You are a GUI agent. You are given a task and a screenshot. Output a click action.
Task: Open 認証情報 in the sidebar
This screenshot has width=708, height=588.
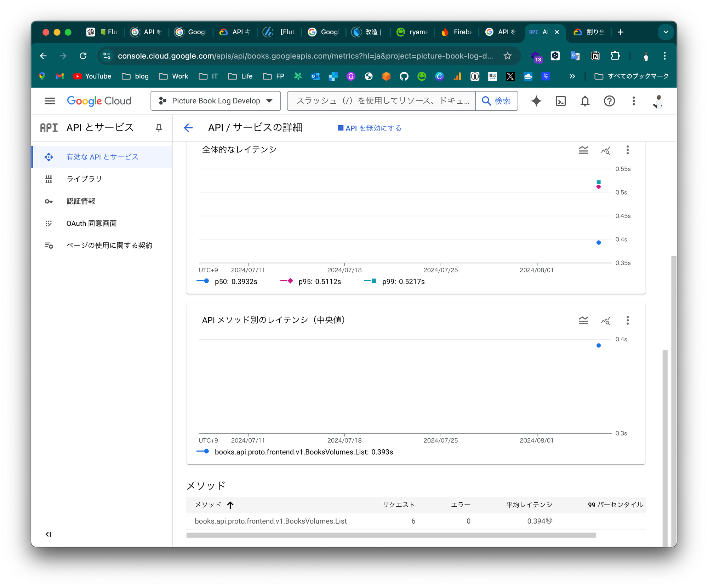click(81, 201)
